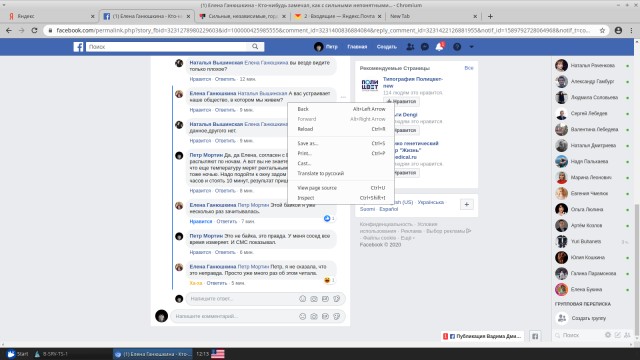
Task: Add a sticker in the reply field
Action: point(337,299)
